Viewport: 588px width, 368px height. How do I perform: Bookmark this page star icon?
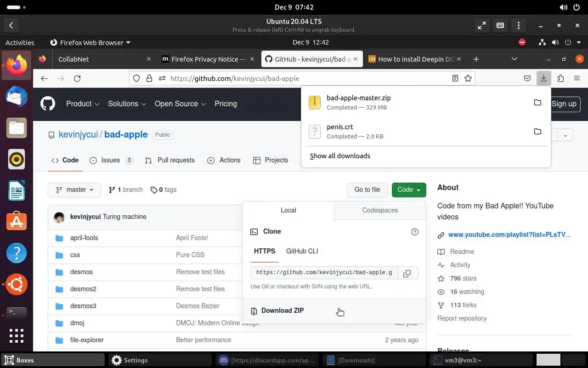[468, 78]
